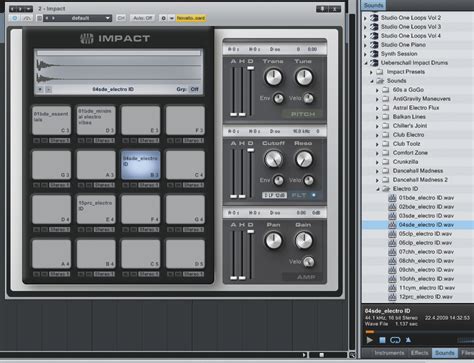The image size is (474, 363).
Task: Collapse the Ueberschall Impact Drums sound set
Action: 366,63
